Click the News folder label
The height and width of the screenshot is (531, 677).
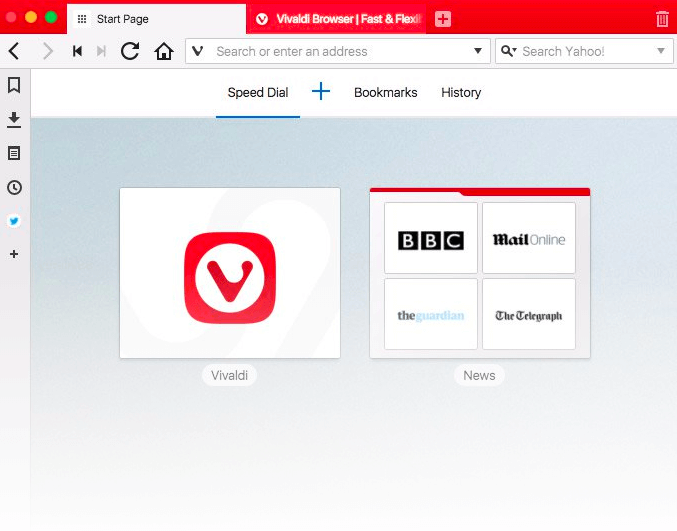click(x=479, y=375)
